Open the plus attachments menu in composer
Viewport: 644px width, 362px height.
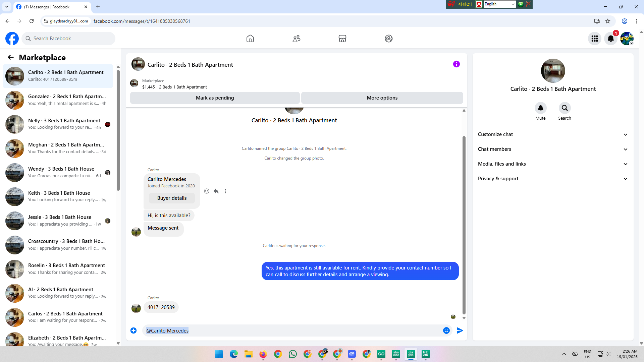(x=133, y=330)
